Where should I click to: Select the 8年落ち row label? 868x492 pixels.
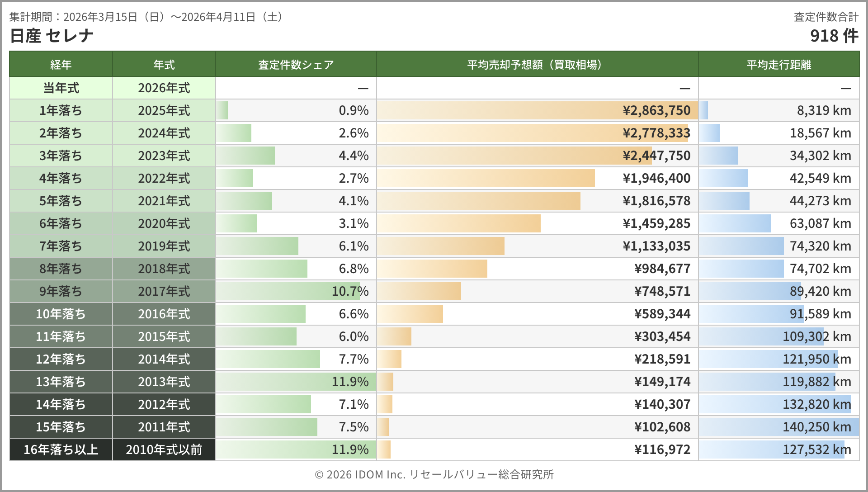coord(61,269)
